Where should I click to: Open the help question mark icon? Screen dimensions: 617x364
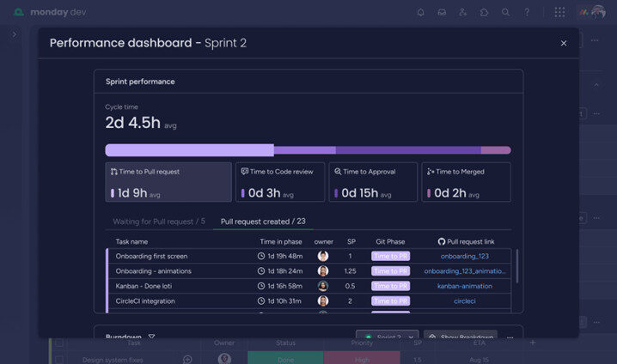527,12
